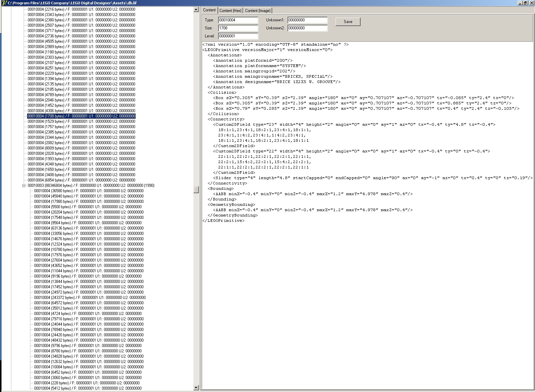Click the closing </LEGOPrimitive> tag
Screen dimensions: 535x392
point(223,221)
